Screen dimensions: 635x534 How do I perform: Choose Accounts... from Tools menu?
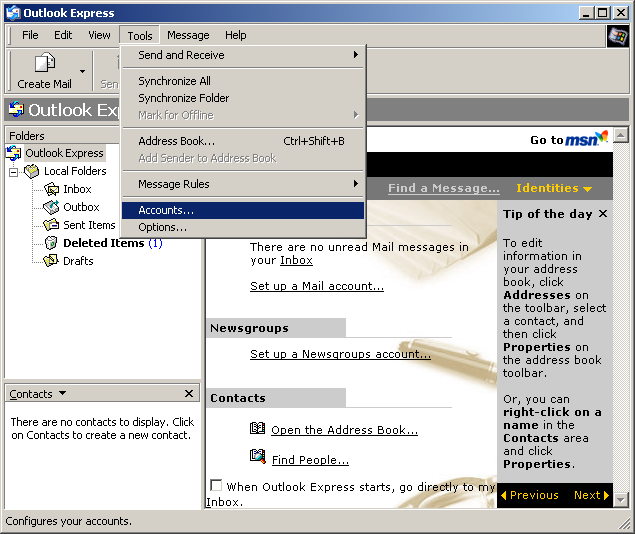pos(243,210)
